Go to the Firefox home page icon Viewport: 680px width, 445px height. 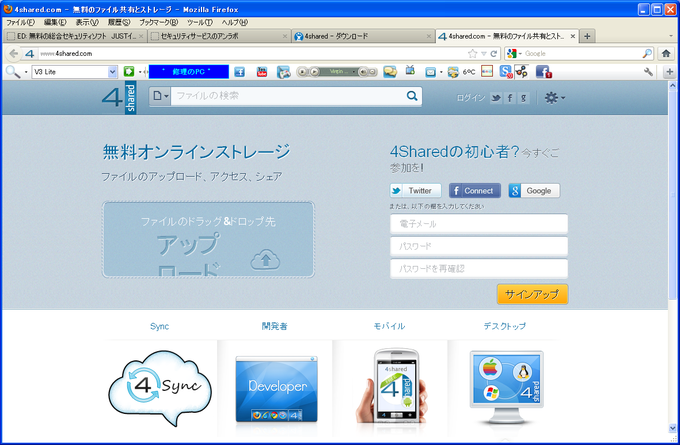[666, 53]
